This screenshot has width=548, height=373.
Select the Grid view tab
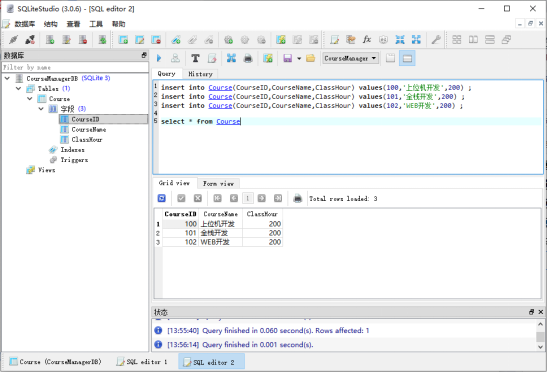[x=174, y=183]
